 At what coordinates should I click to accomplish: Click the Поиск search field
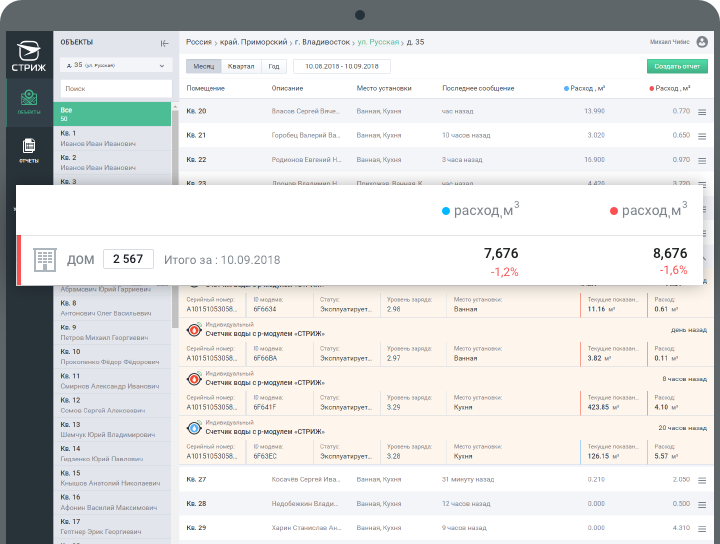click(115, 88)
